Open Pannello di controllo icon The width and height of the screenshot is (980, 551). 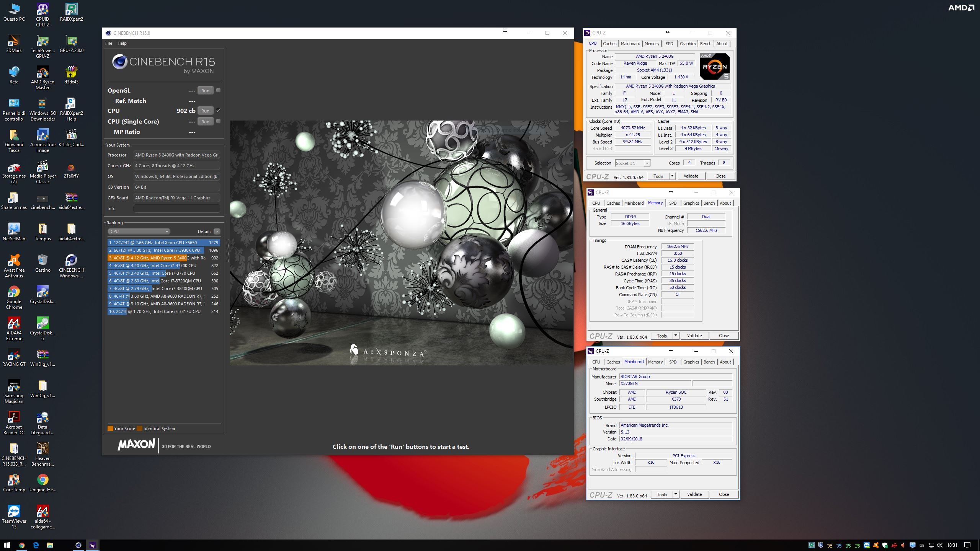(x=14, y=109)
